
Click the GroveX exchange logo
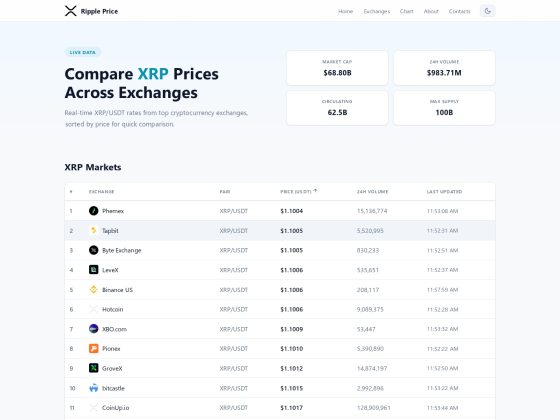tap(94, 368)
